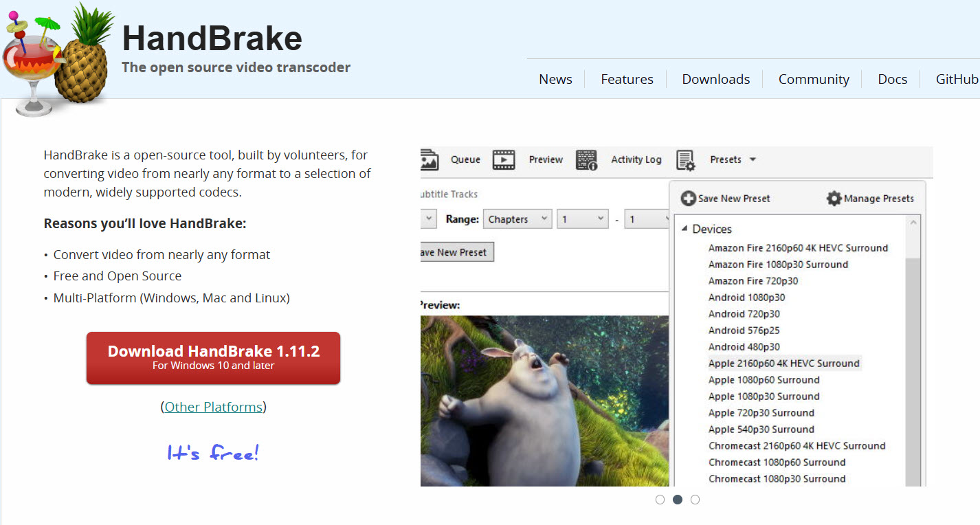The width and height of the screenshot is (980, 525).
Task: Click the presets list scroll-up arrow
Action: pos(913,224)
